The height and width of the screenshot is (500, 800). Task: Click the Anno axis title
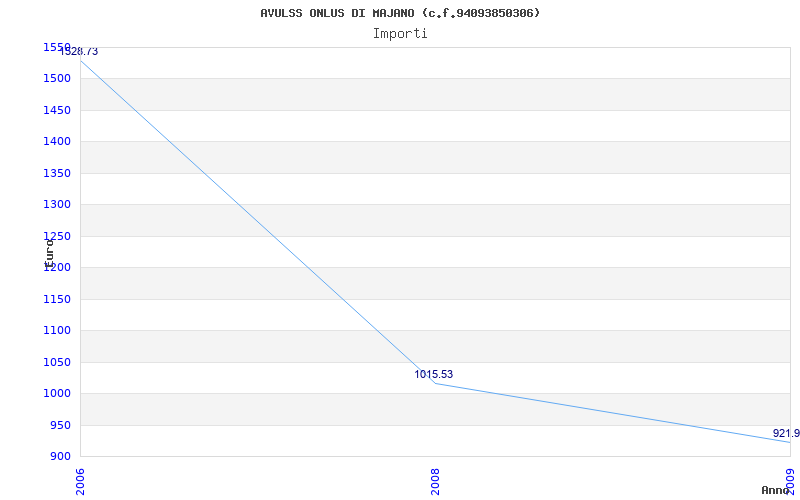(775, 490)
